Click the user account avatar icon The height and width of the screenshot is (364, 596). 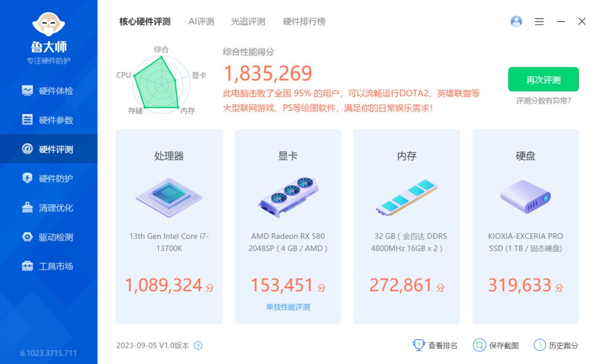click(x=516, y=22)
